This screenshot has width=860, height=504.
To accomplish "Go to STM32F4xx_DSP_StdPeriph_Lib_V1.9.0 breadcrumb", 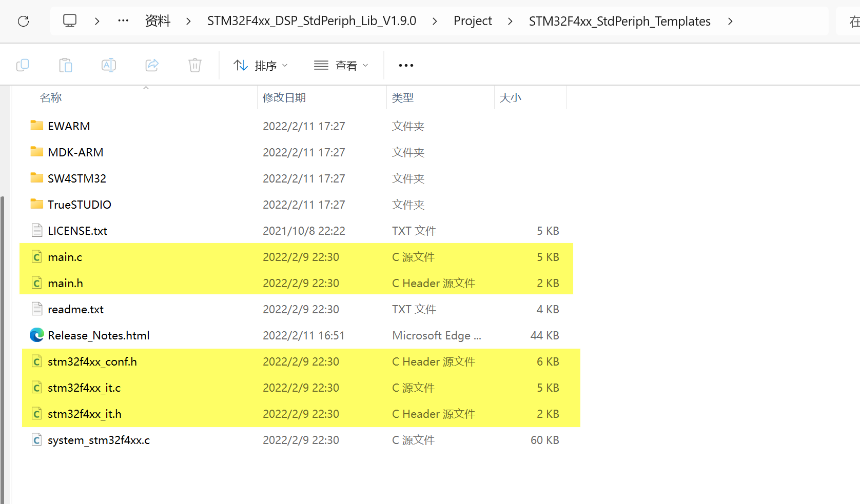I will click(311, 21).
